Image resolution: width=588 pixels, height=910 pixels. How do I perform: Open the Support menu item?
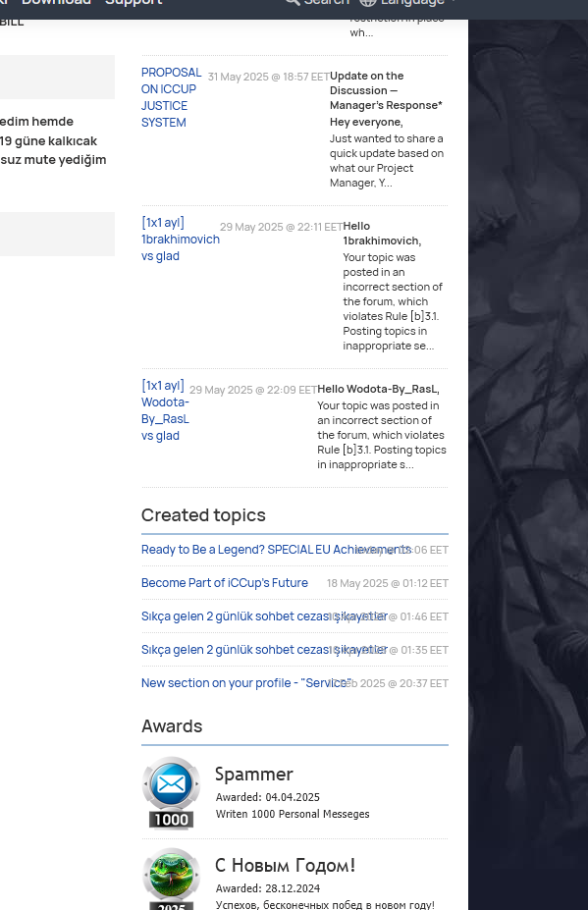(134, 2)
